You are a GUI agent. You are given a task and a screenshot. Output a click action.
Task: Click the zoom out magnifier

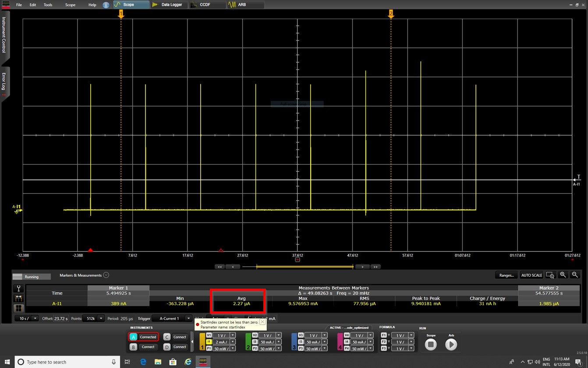(575, 275)
